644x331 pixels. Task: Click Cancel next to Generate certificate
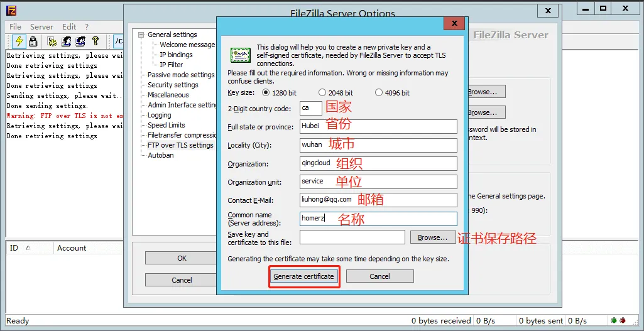point(380,276)
